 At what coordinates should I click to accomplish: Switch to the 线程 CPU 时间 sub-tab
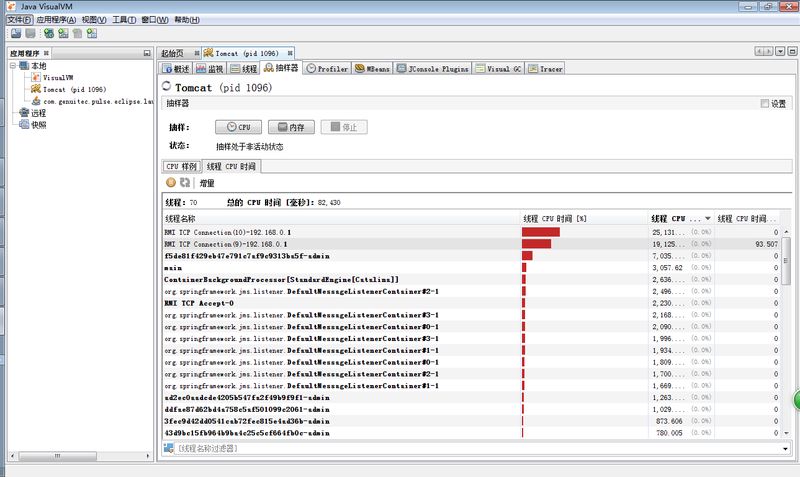tap(231, 166)
